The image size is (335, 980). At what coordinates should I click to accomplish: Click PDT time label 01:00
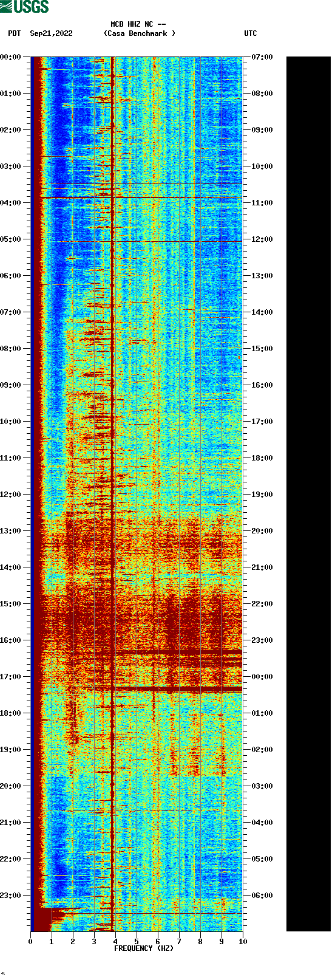11,94
